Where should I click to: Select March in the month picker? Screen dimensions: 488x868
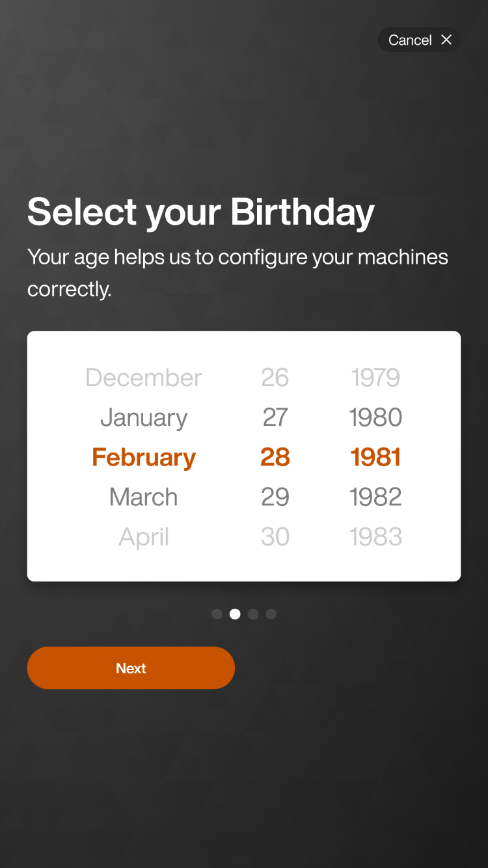[143, 497]
